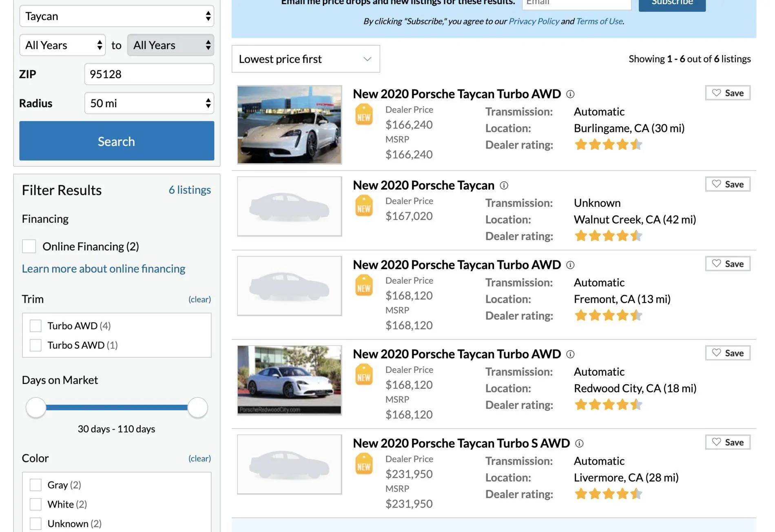Image resolution: width=775 pixels, height=532 pixels.
Task: Click Learn more about online financing link
Action: (x=104, y=269)
